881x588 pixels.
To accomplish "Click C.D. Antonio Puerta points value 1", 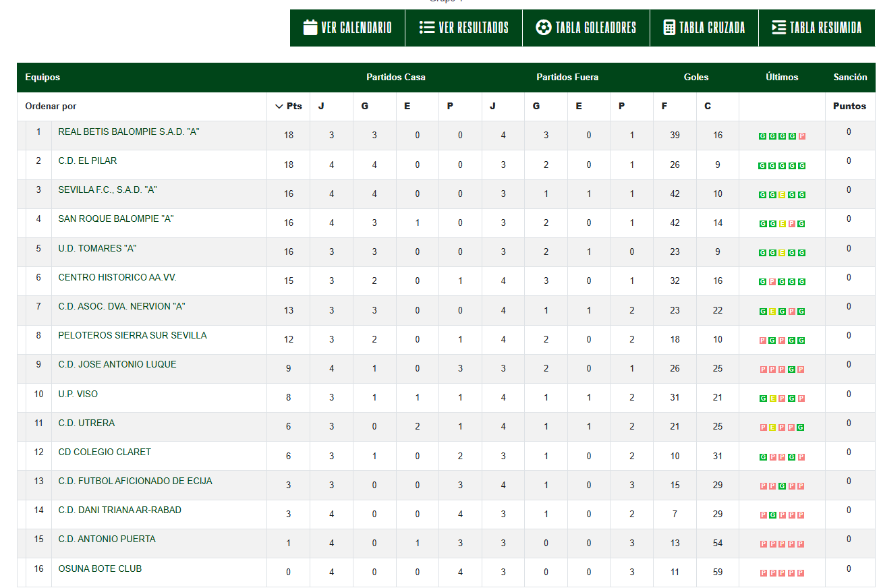I will [289, 543].
